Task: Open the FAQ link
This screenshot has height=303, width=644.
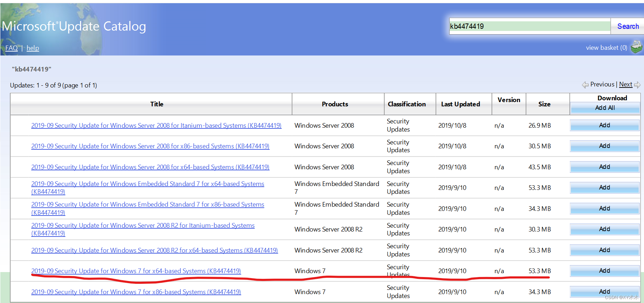Action: click(11, 48)
